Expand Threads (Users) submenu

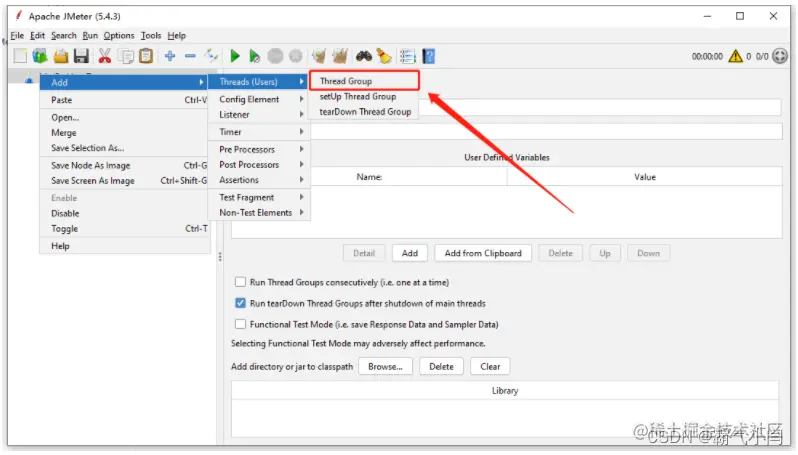point(260,81)
